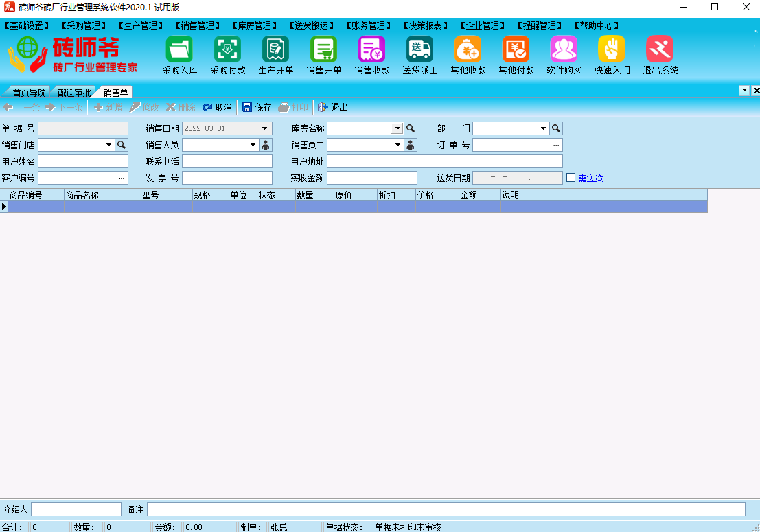This screenshot has width=760, height=532.
Task: Open the 【企业管理】 menu
Action: click(x=483, y=25)
